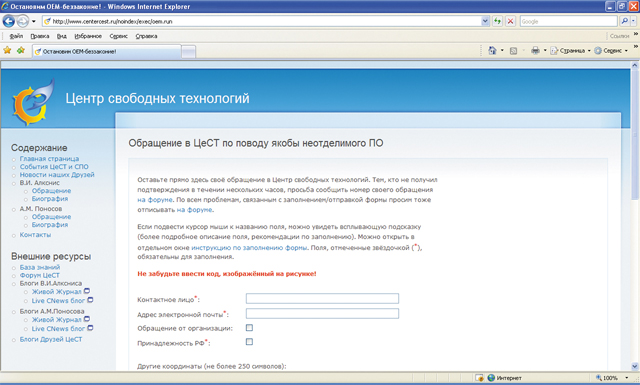Open the База знаний link
The image size is (640, 385).
tap(40, 267)
